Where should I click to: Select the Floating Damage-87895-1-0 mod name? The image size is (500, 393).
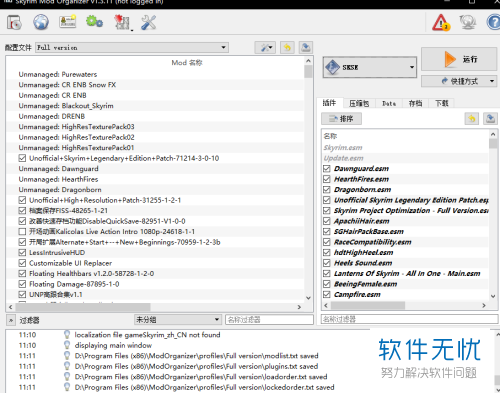[74, 284]
